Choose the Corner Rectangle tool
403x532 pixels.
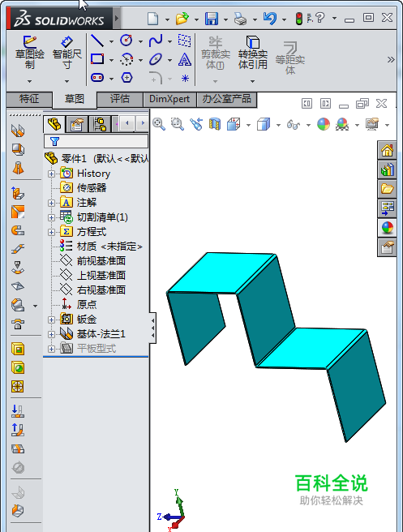97,59
